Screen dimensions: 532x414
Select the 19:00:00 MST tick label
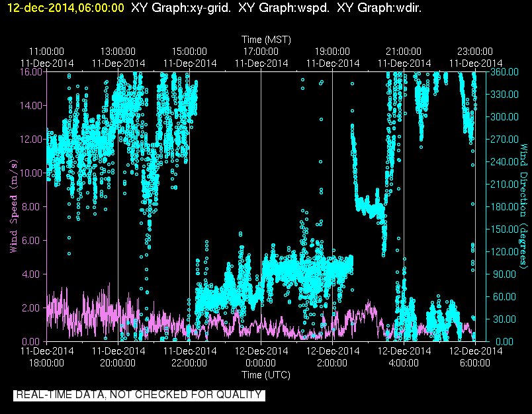tap(332, 52)
